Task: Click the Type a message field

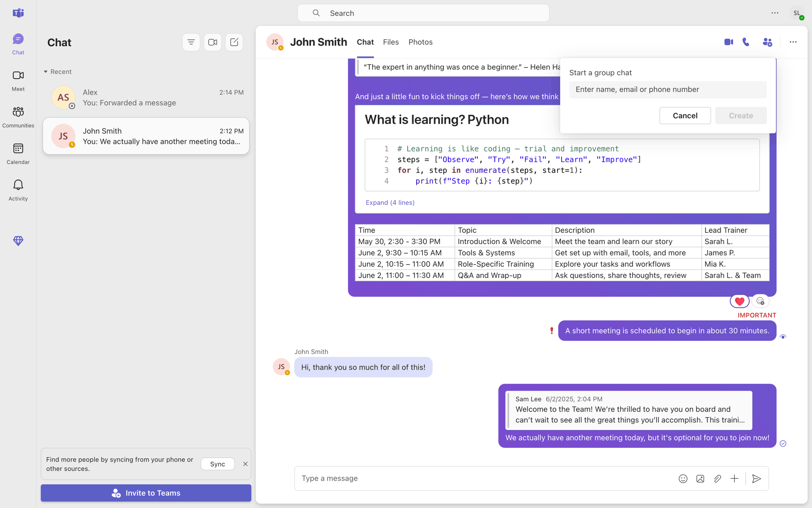Action: (486, 478)
